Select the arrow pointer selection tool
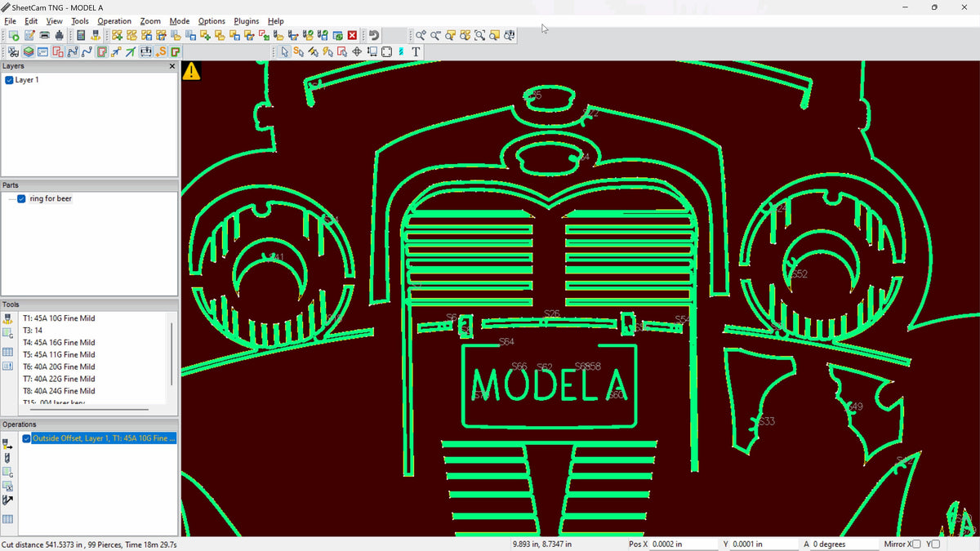The image size is (980, 551). [284, 51]
